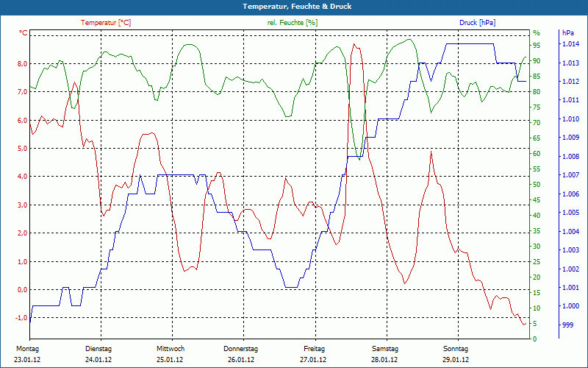Viewport: 588px width, 368px height.
Task: Click the '1.014' pressure axis value
Action: pyautogui.click(x=570, y=44)
